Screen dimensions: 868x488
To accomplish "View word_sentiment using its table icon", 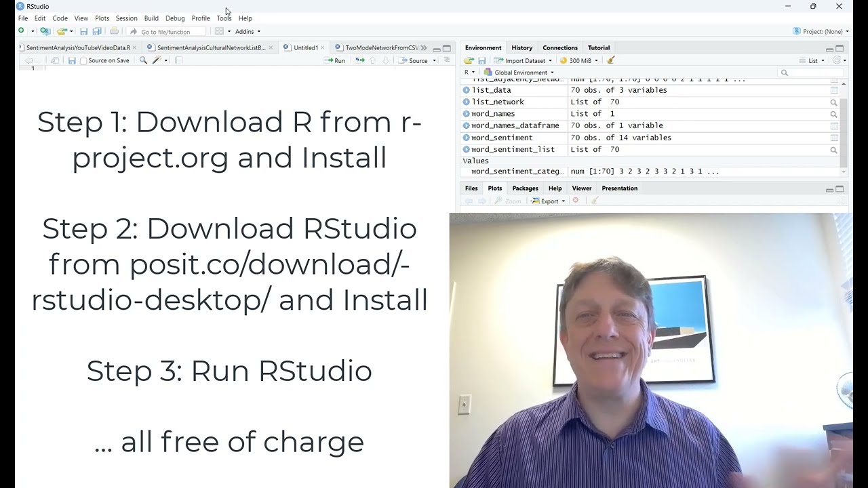I will click(834, 138).
